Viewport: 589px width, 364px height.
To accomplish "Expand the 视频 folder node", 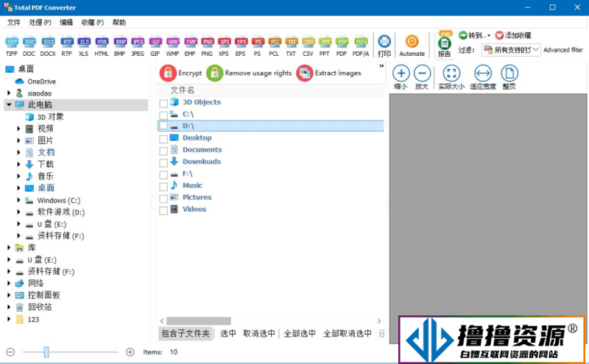I will point(18,129).
